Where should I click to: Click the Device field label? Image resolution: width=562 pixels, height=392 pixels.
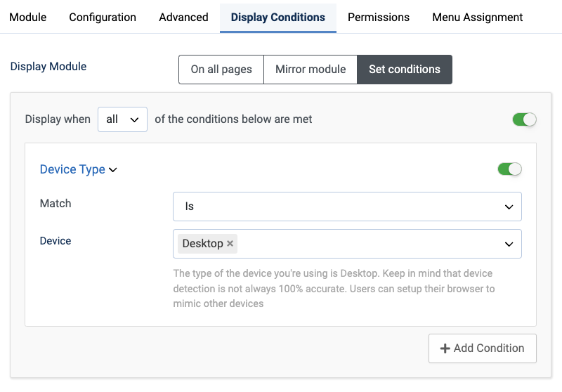tap(55, 241)
